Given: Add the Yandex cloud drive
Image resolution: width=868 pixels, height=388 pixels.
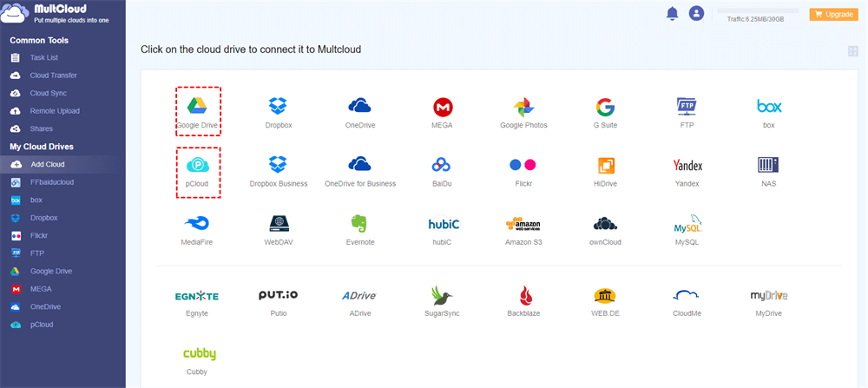Looking at the screenshot, I should (687, 172).
